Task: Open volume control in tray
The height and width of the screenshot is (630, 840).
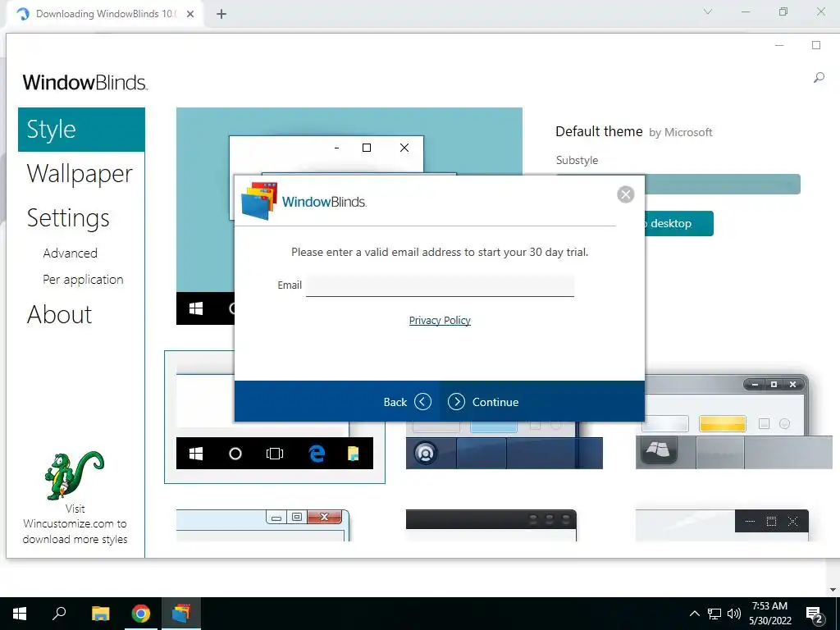Action: pos(734,614)
